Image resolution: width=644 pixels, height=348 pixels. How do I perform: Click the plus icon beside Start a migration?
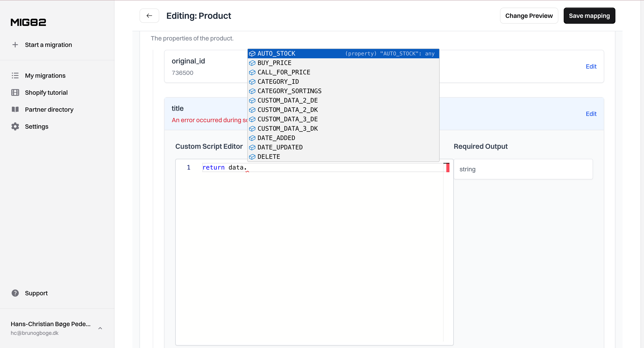(15, 45)
